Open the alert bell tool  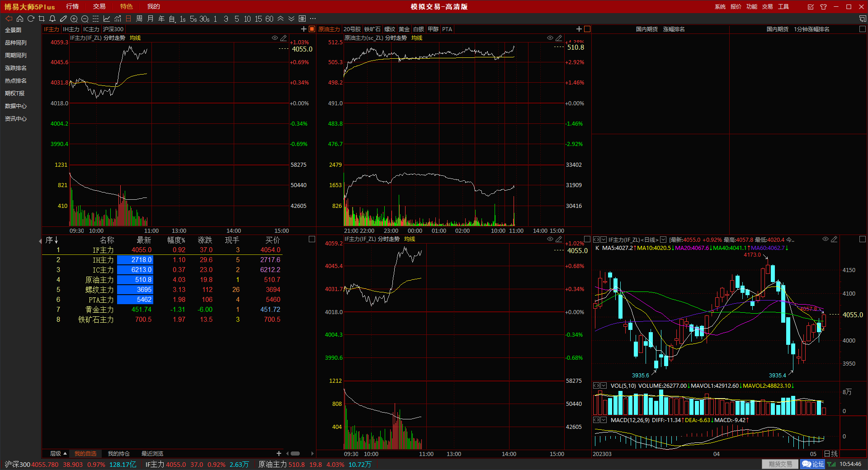coord(52,19)
